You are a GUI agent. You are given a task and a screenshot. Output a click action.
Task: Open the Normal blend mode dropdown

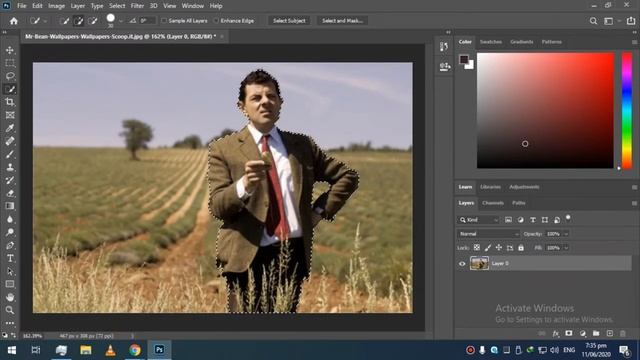pyautogui.click(x=488, y=234)
